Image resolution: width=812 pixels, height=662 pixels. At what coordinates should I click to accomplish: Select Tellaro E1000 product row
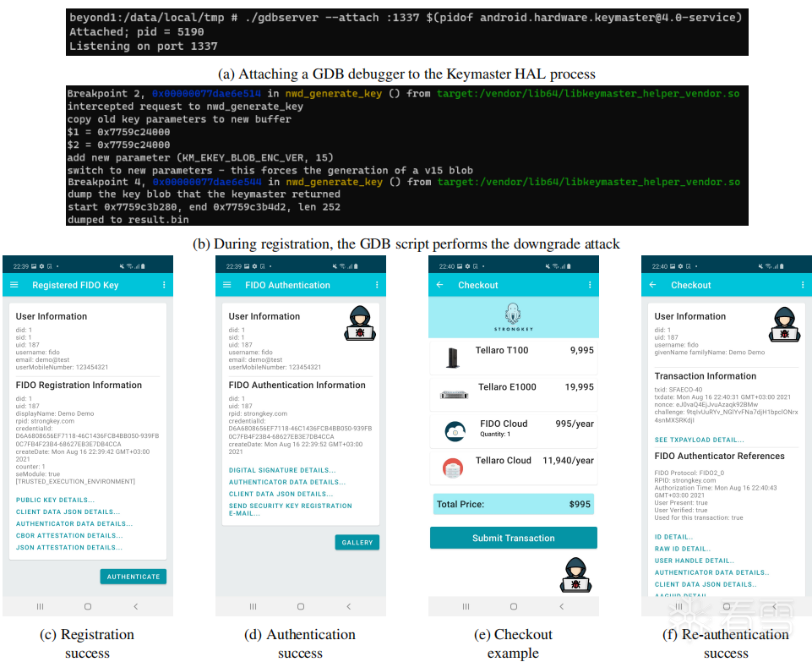514,394
